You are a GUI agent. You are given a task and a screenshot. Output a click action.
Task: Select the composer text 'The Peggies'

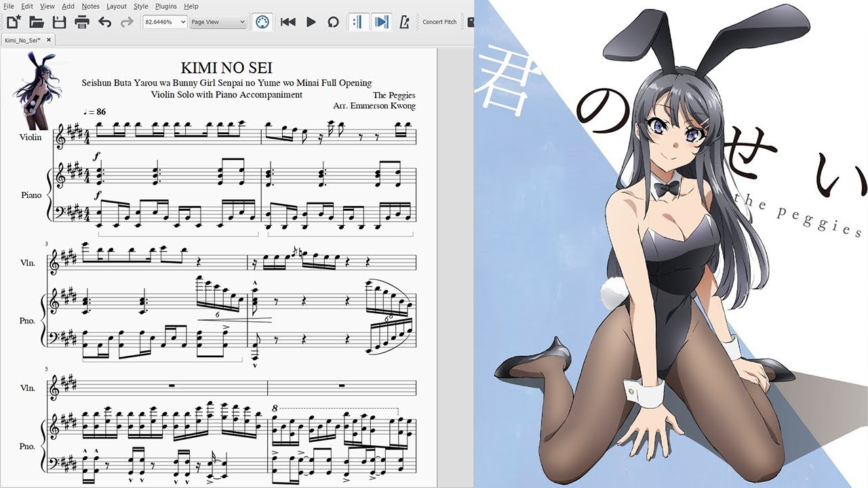[394, 96]
